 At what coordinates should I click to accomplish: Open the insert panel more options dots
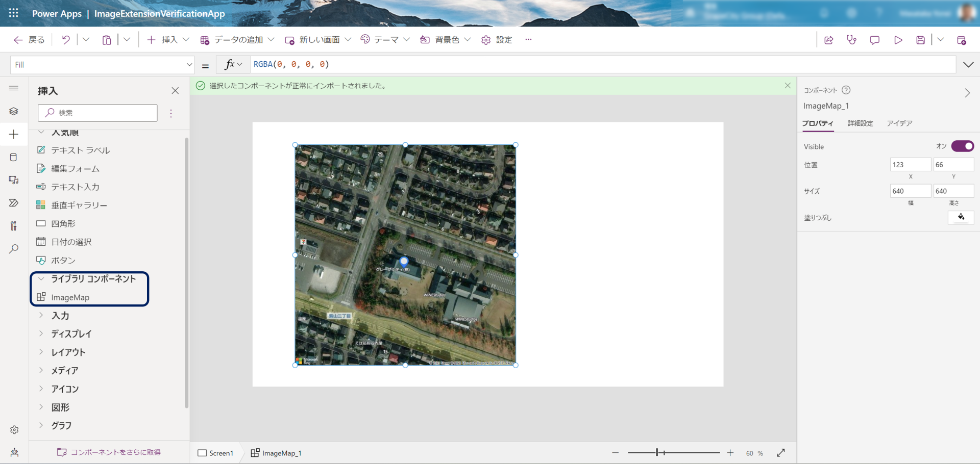pyautogui.click(x=171, y=113)
